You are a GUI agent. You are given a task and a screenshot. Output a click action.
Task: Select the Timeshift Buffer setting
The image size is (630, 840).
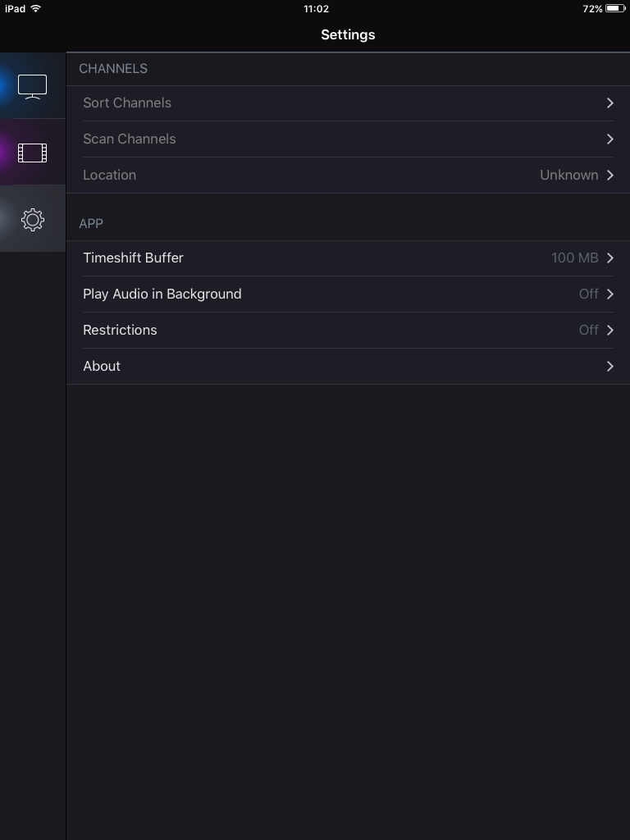pos(133,258)
